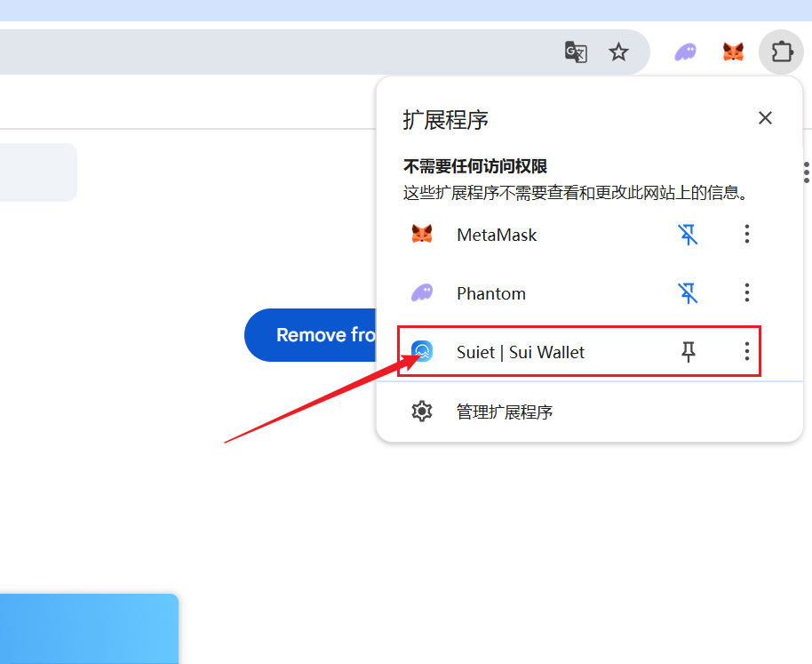812x664 pixels.
Task: Open the pinned Phantom extension in toolbar
Action: (685, 52)
